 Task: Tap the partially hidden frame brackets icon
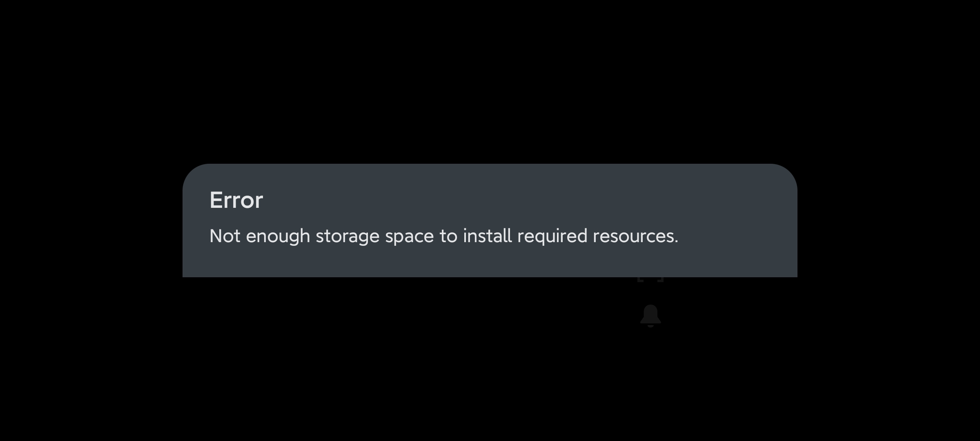tap(650, 280)
